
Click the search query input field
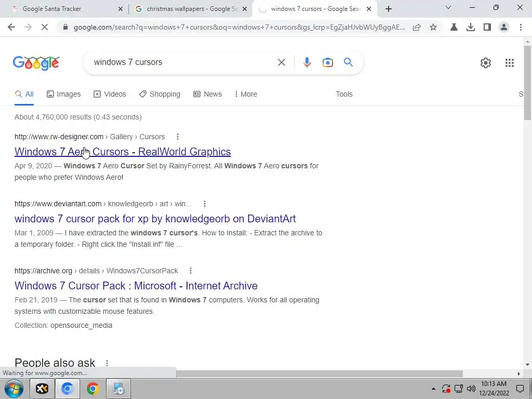183,62
